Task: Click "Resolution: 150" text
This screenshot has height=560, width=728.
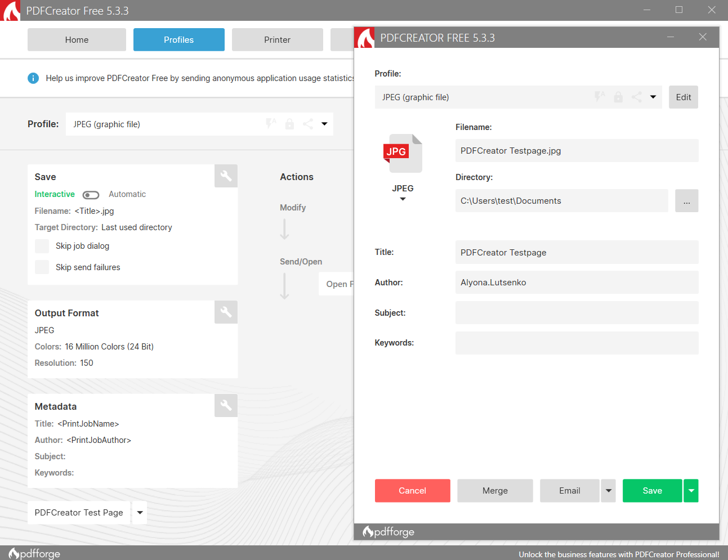Action: coord(64,363)
